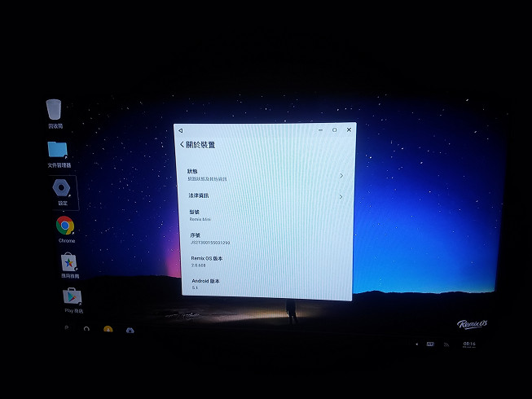This screenshot has height=399, width=532.
Task: Click the triangle back button in title bar
Action: click(x=181, y=130)
